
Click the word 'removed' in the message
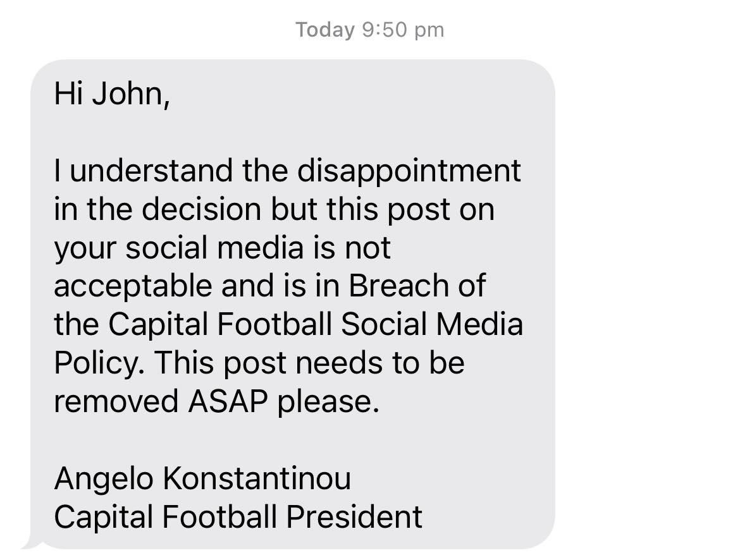tap(116, 401)
